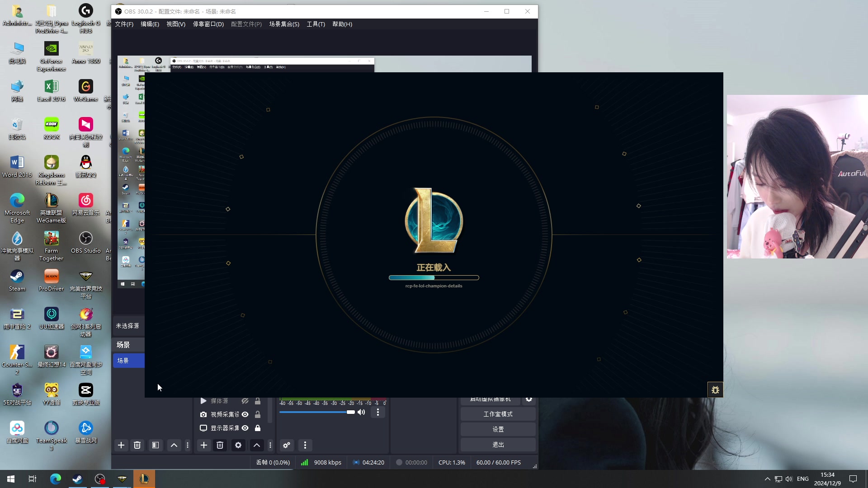The height and width of the screenshot is (488, 868).
Task: Open the KOOK desktop shortcut
Action: (x=52, y=129)
